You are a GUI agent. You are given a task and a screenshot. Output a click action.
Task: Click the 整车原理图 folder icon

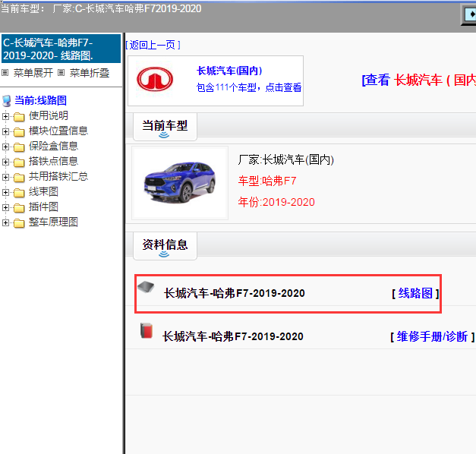(x=19, y=223)
